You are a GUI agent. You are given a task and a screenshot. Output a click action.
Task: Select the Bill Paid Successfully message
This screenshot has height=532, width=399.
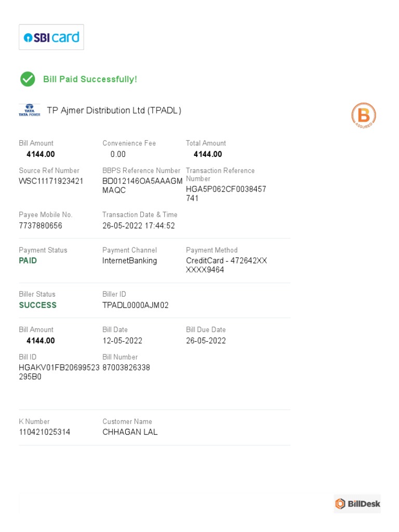click(x=90, y=79)
